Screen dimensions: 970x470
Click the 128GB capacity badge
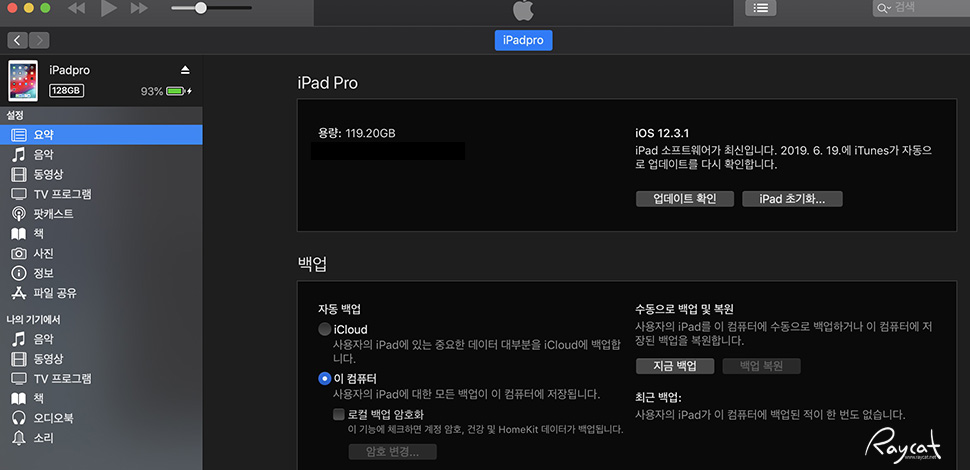click(67, 91)
